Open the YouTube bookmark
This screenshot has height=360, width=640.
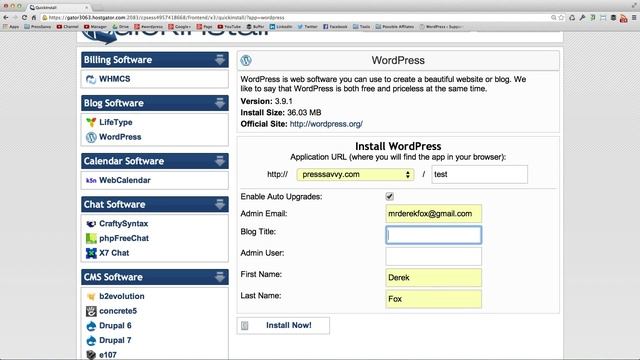[229, 27]
